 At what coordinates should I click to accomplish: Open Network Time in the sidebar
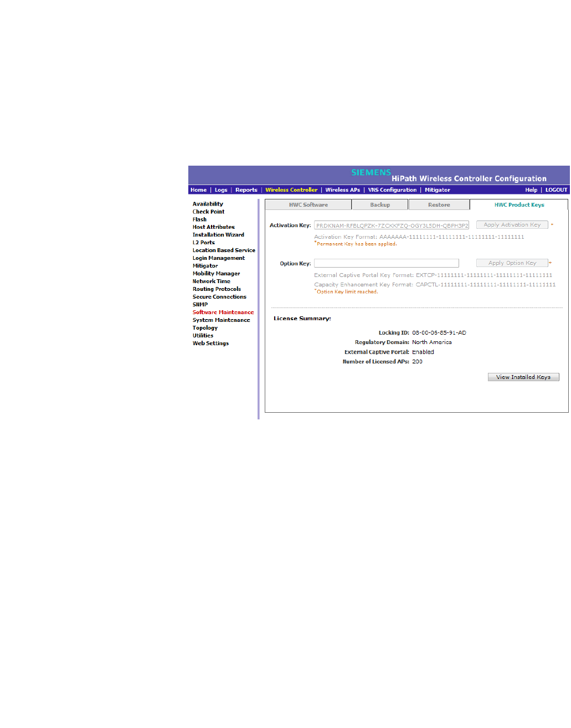(x=212, y=281)
